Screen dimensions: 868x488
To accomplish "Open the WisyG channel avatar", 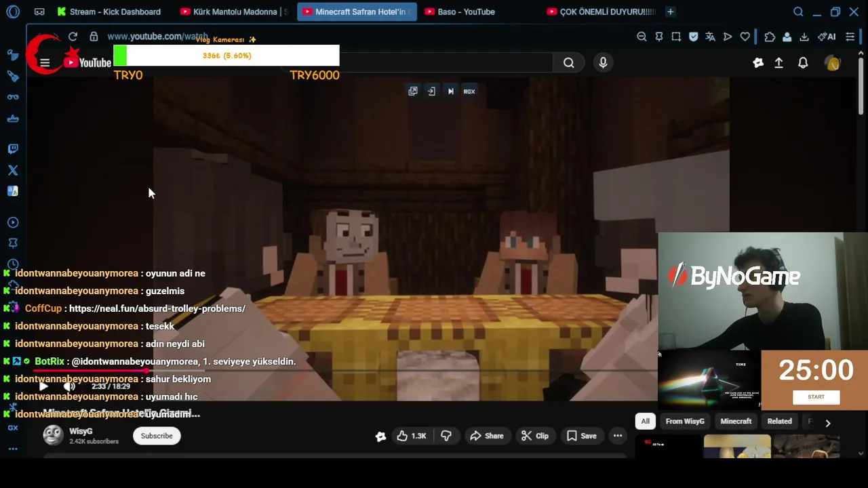I will [53, 435].
